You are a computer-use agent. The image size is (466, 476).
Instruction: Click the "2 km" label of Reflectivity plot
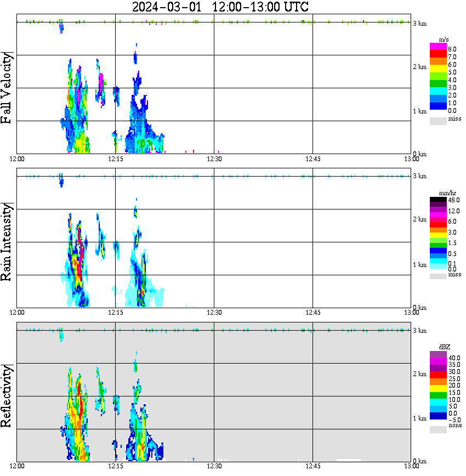click(x=420, y=374)
